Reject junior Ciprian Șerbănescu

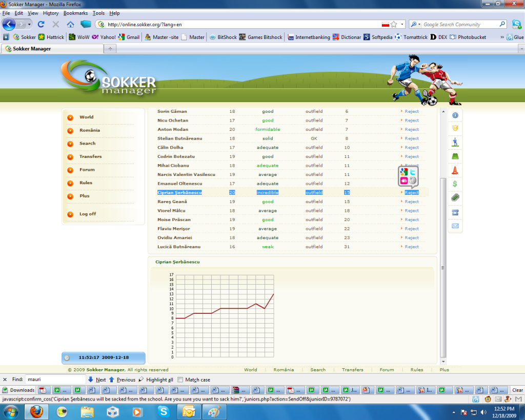pyautogui.click(x=411, y=193)
